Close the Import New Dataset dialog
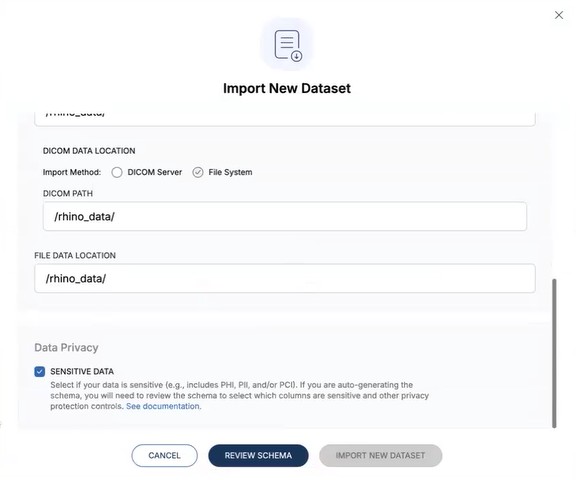 559,15
